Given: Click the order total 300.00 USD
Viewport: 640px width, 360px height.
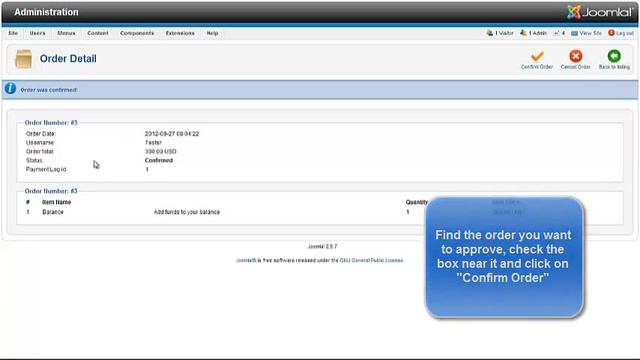Looking at the screenshot, I should (161, 151).
